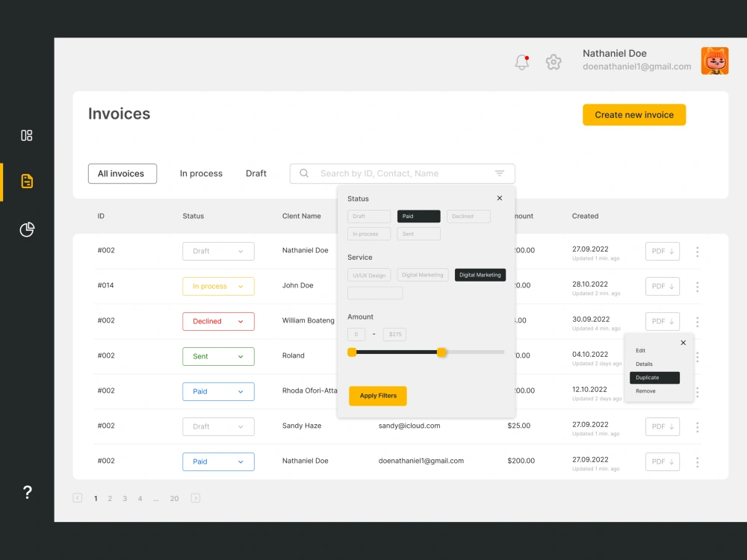Viewport: 747px width, 560px height.
Task: Open the settings gear icon
Action: pos(554,62)
